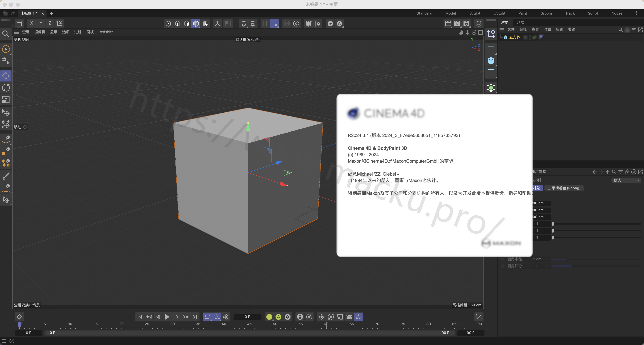Toggle the 立方体 enable checkmark
Viewport: 644px width, 345px height.
click(534, 37)
